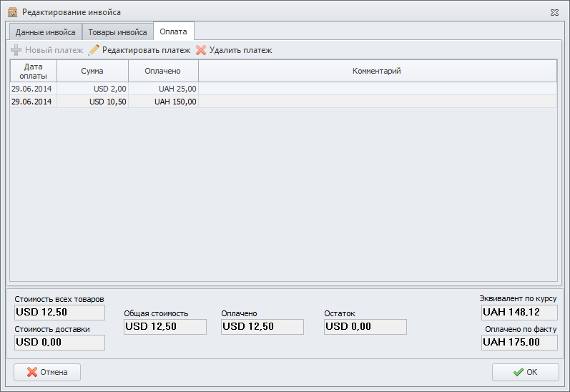Open the Товары инвойса tab
The width and height of the screenshot is (570, 392).
(117, 32)
